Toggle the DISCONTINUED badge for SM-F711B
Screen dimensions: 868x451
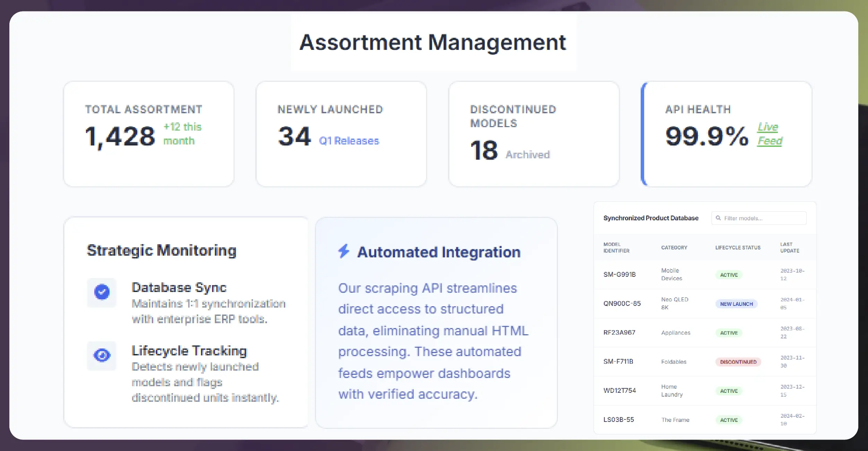(x=738, y=362)
